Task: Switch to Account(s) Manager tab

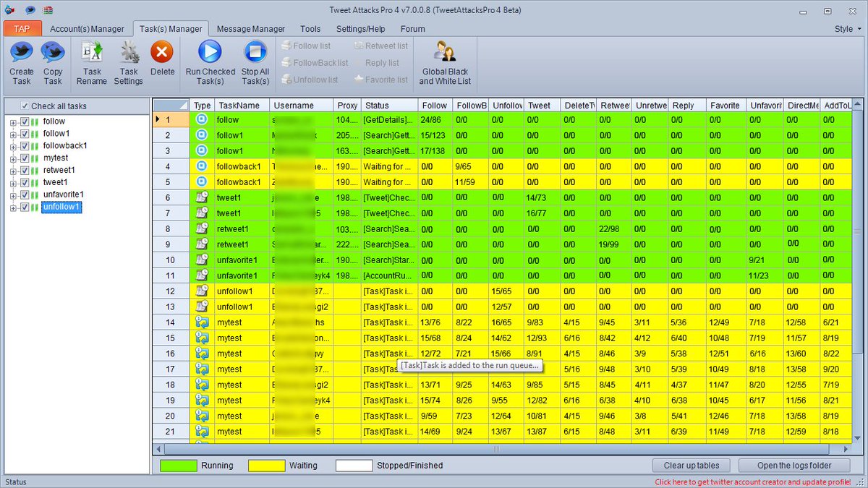Action: [x=88, y=29]
